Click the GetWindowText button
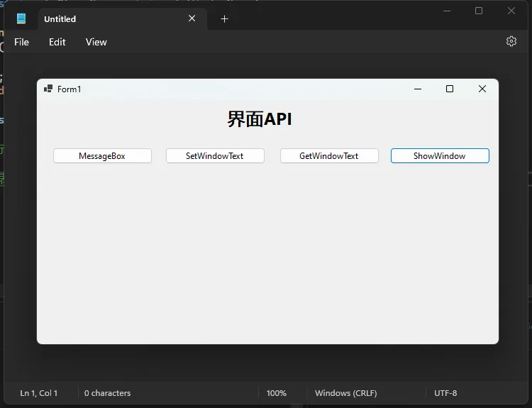The image size is (532, 408). coord(328,156)
